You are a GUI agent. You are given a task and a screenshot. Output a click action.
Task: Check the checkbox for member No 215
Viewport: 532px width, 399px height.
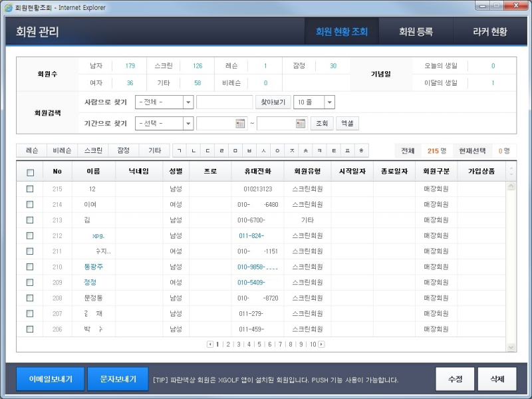coord(30,189)
